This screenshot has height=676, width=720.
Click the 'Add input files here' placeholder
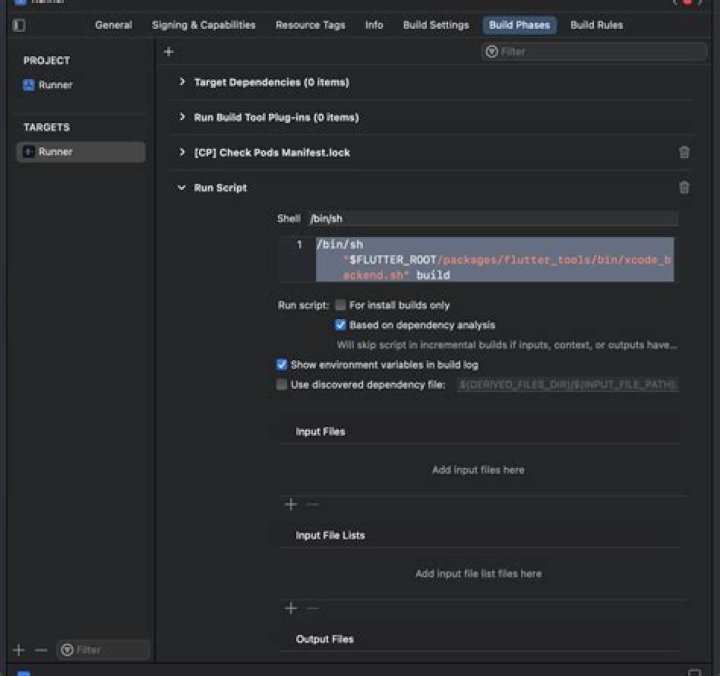(x=478, y=470)
